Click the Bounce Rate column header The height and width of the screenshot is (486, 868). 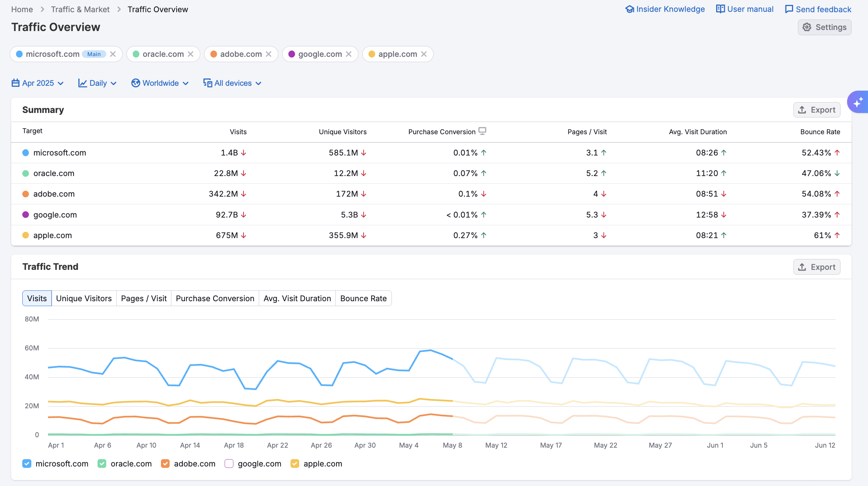click(820, 132)
